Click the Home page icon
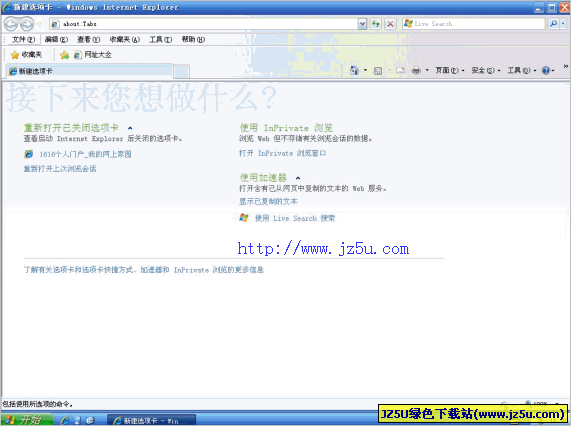This screenshot has height=426, width=571. click(x=354, y=70)
